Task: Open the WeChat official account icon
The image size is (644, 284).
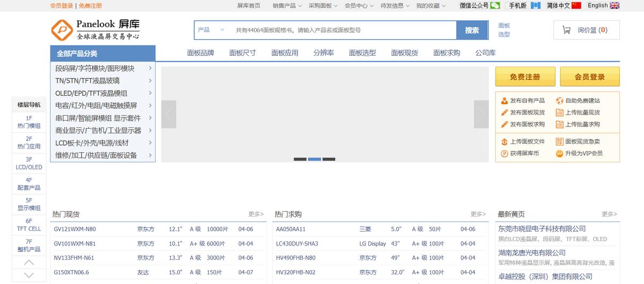Action: (495, 5)
